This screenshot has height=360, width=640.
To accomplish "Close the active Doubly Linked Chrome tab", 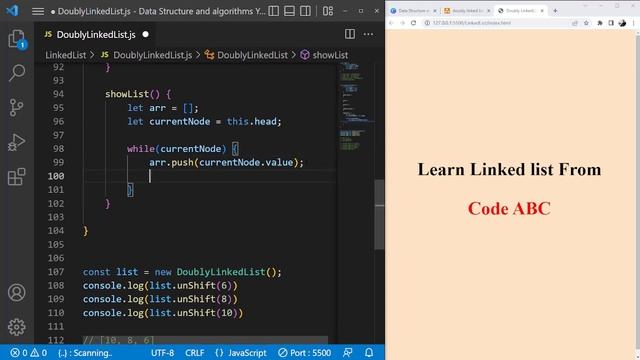I will point(542,11).
